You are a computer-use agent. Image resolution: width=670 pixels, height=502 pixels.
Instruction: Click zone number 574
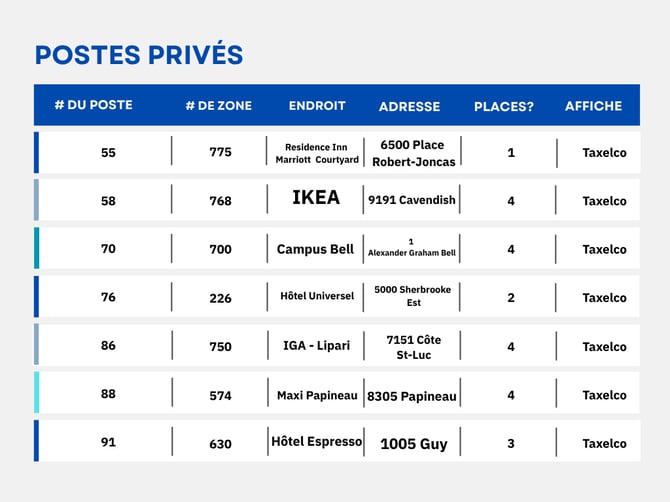(220, 396)
